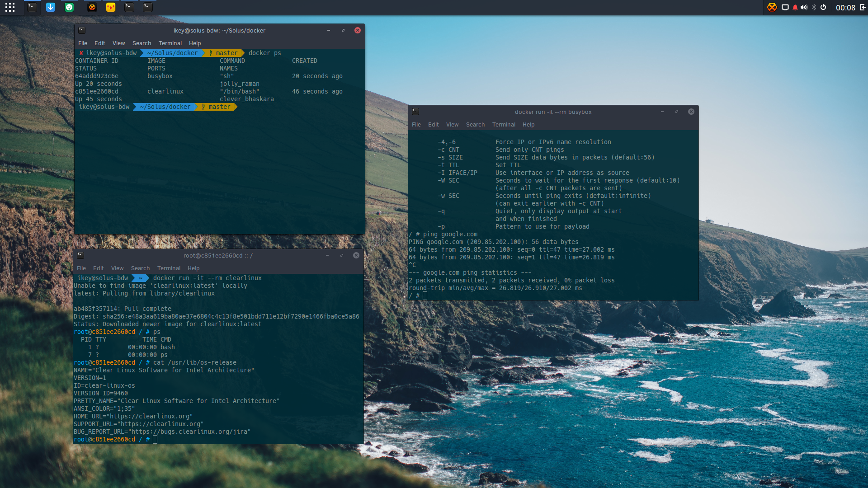Open the application grid menu
The image size is (868, 488).
[x=10, y=7]
